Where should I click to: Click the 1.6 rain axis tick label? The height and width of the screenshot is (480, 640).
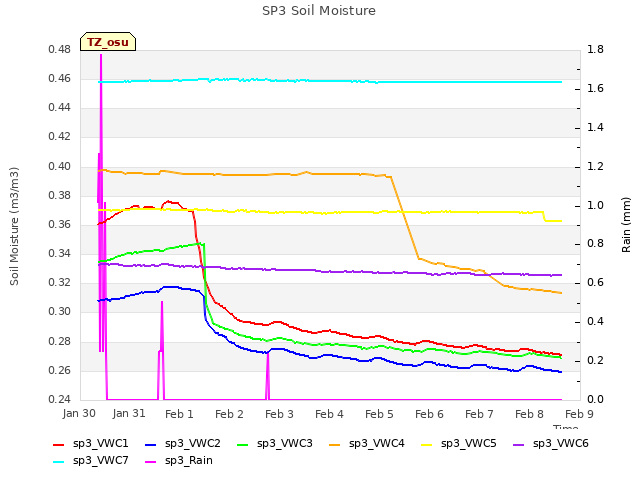[x=595, y=88]
